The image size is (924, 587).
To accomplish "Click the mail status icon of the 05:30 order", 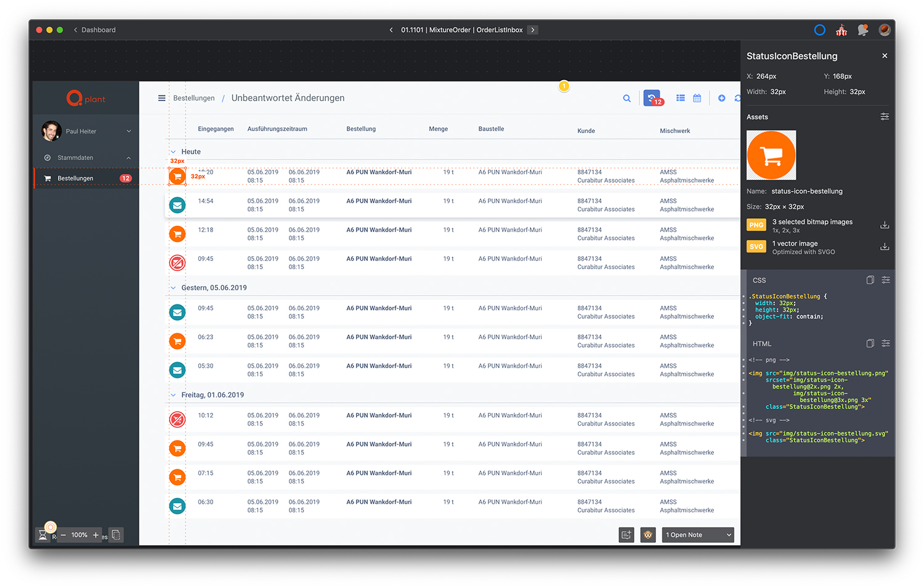I will (177, 370).
